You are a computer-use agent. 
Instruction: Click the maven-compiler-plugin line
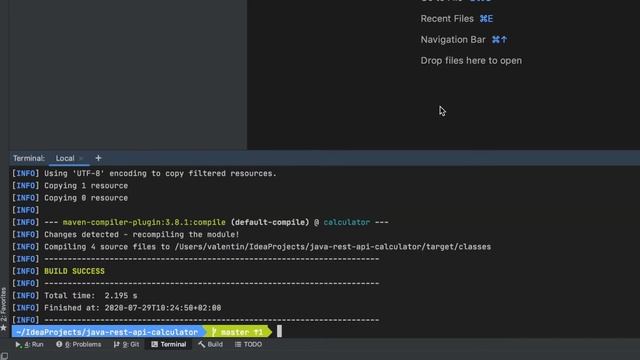pos(200,222)
